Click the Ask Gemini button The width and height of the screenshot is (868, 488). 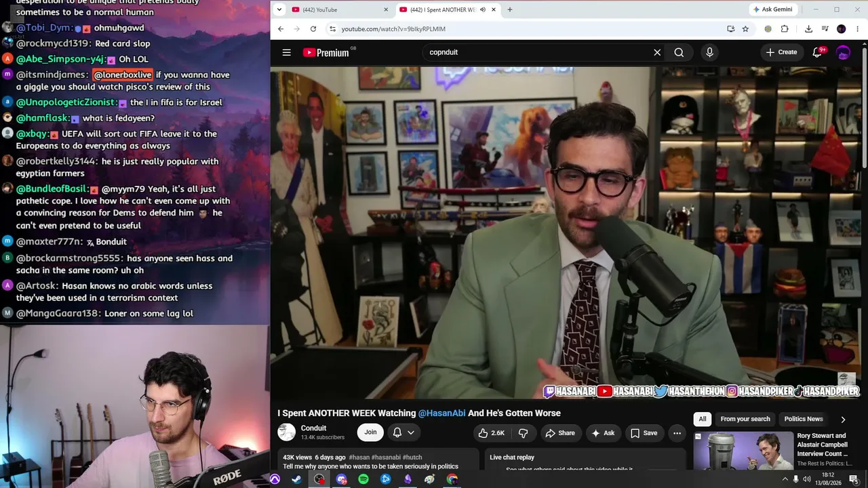pyautogui.click(x=772, y=9)
